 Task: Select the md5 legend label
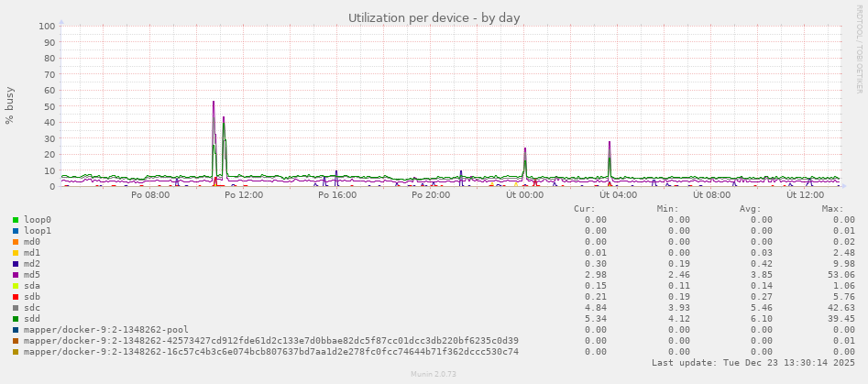(32, 275)
